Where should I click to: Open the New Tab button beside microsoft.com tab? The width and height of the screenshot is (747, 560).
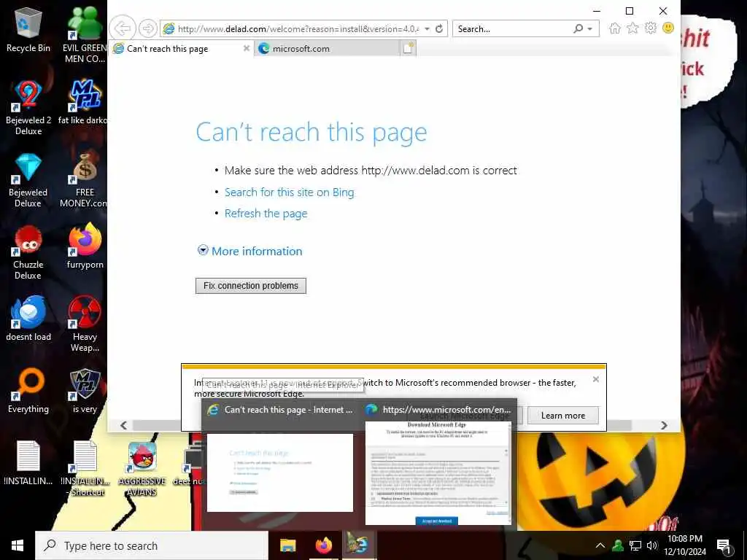[409, 48]
